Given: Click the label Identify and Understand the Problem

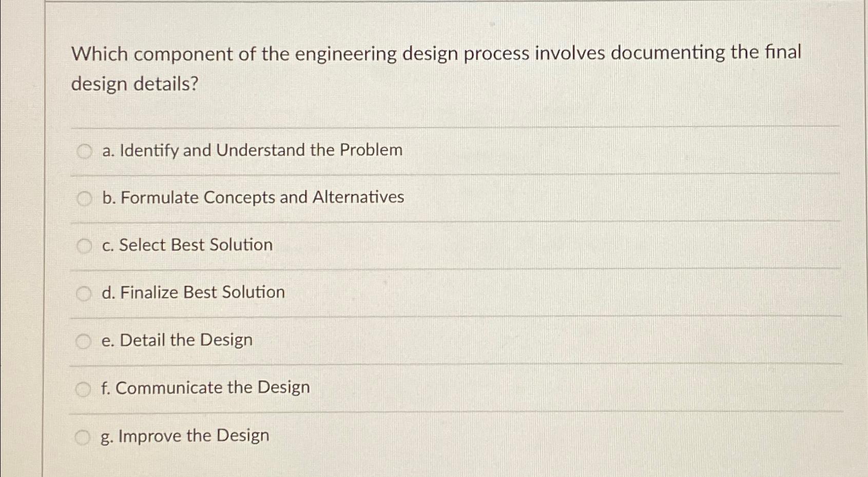Looking at the screenshot, I should point(252,150).
